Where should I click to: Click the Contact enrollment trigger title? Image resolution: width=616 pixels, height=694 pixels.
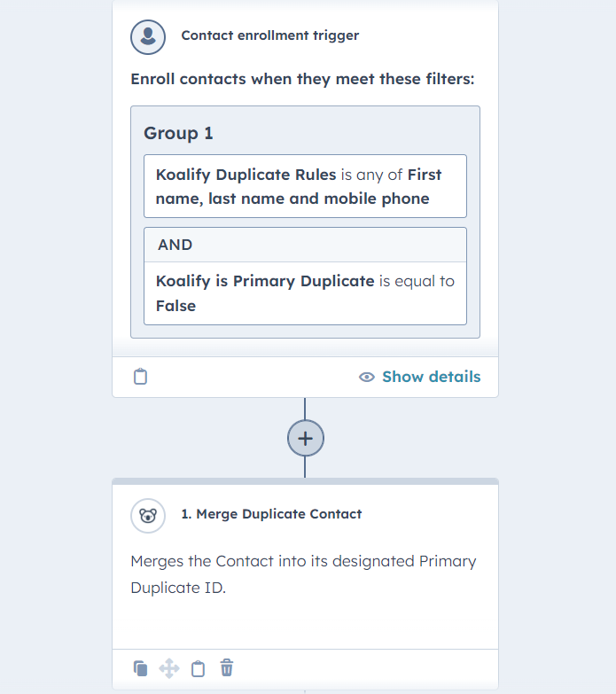coord(269,35)
